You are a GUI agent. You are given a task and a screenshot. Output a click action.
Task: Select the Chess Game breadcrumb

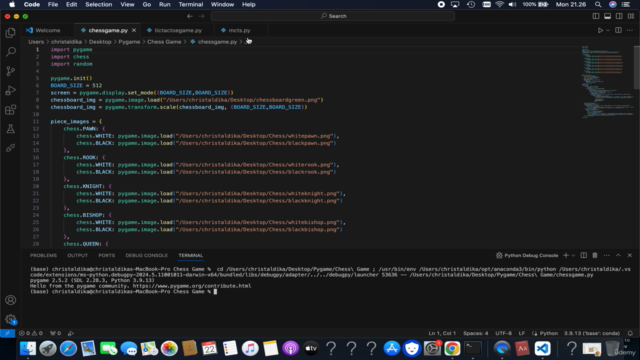pyautogui.click(x=164, y=42)
